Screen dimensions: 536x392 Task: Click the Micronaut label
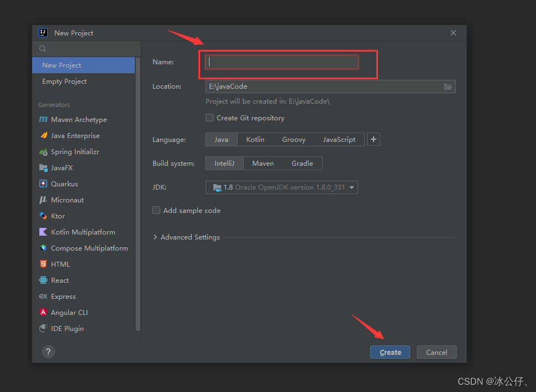67,200
